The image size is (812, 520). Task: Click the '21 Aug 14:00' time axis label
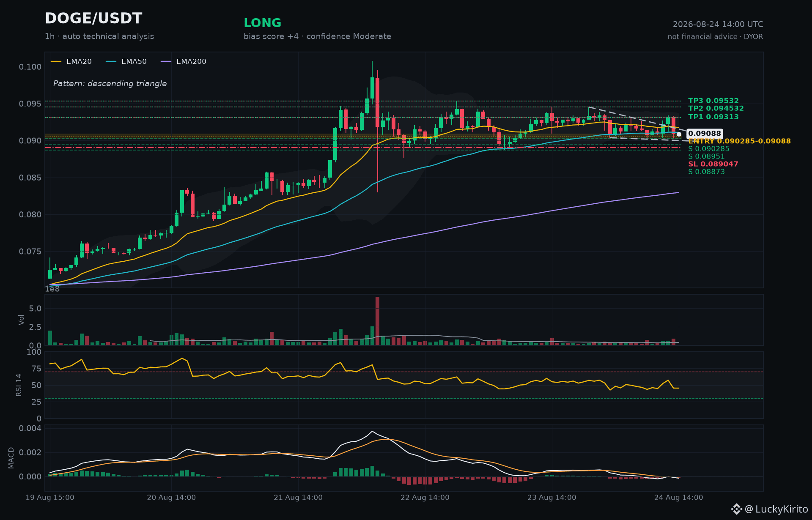(298, 498)
